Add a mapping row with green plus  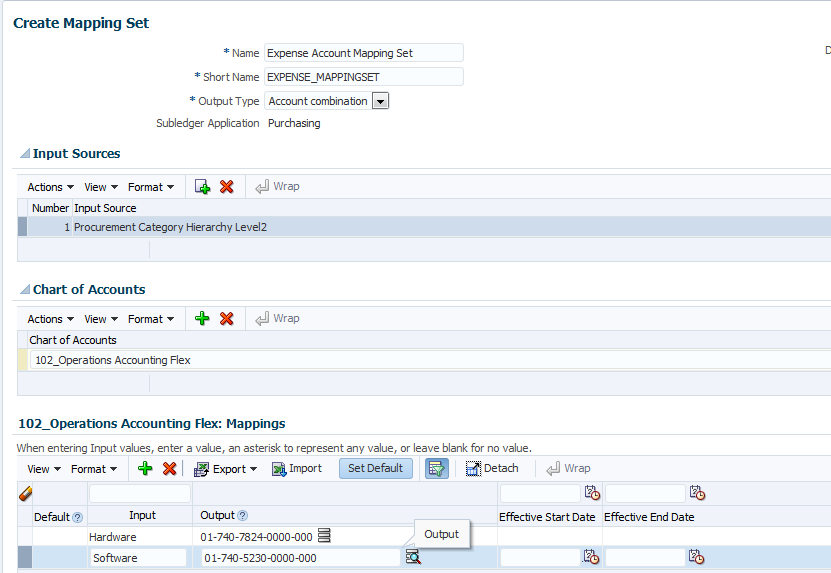145,469
